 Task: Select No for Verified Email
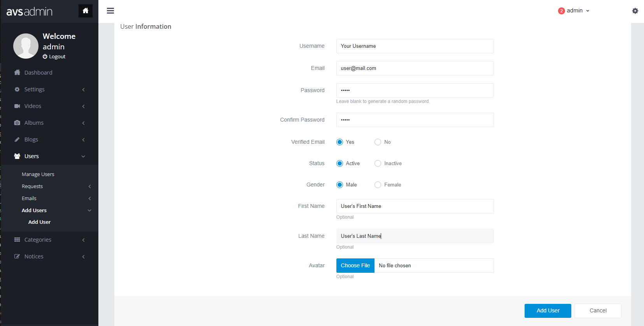pyautogui.click(x=378, y=142)
